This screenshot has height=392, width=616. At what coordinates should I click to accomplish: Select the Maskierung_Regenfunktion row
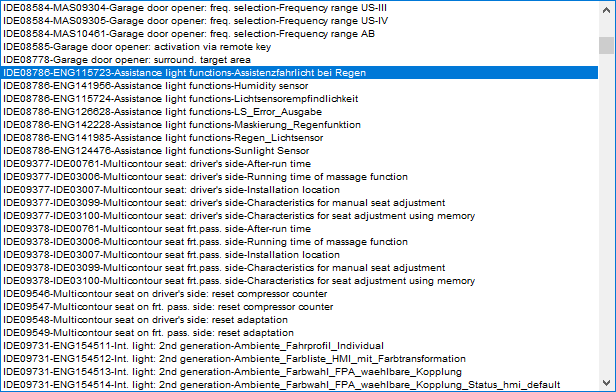click(299, 125)
